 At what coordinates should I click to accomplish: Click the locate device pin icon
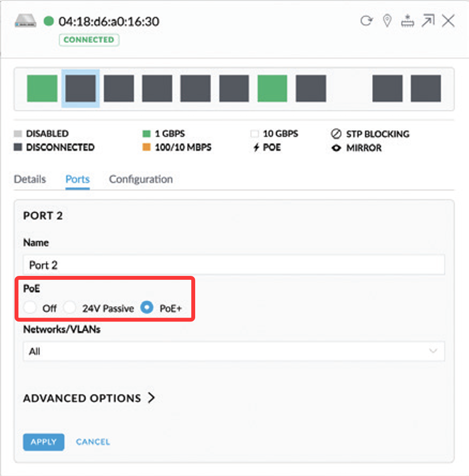[387, 21]
